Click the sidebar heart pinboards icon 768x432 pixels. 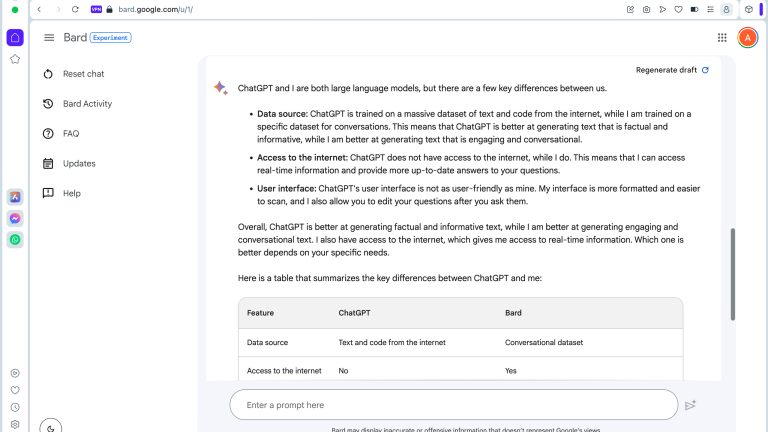click(15, 390)
